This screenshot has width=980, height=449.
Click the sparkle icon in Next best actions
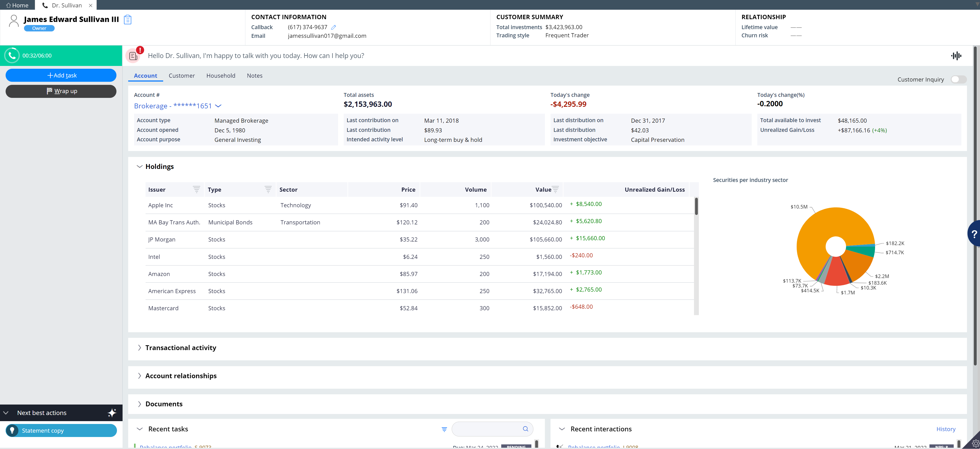[112, 413]
